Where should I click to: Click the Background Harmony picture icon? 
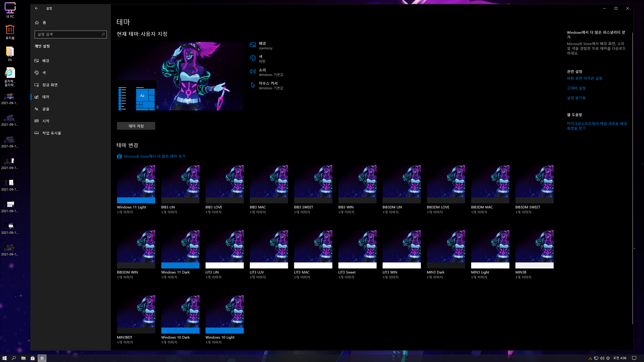253,45
